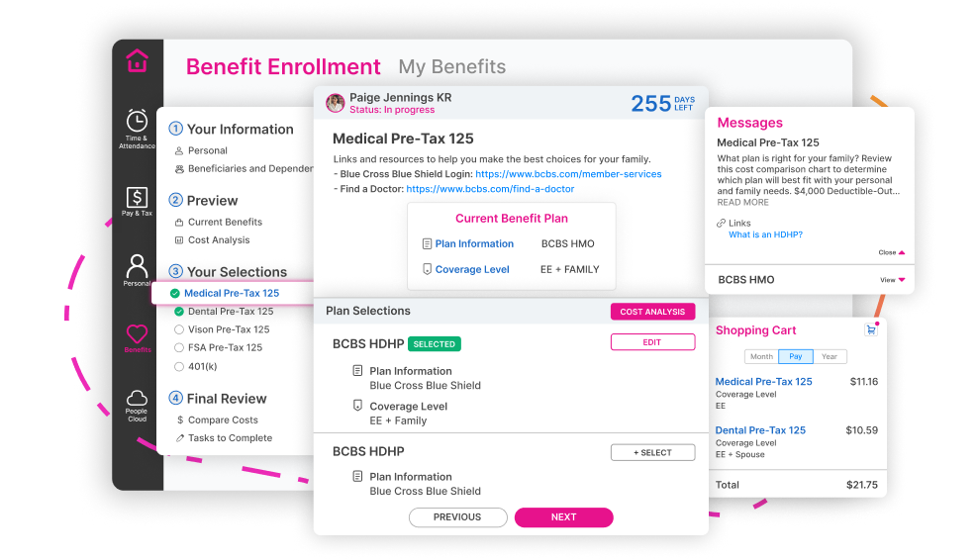Select the Benefits heart icon
The height and width of the screenshot is (560, 979).
click(x=137, y=334)
